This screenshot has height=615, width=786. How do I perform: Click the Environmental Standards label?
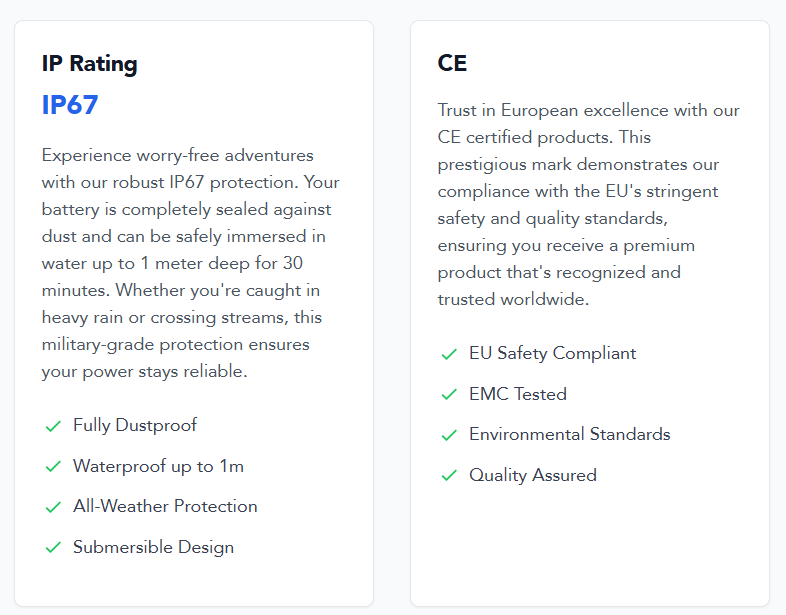click(x=569, y=434)
